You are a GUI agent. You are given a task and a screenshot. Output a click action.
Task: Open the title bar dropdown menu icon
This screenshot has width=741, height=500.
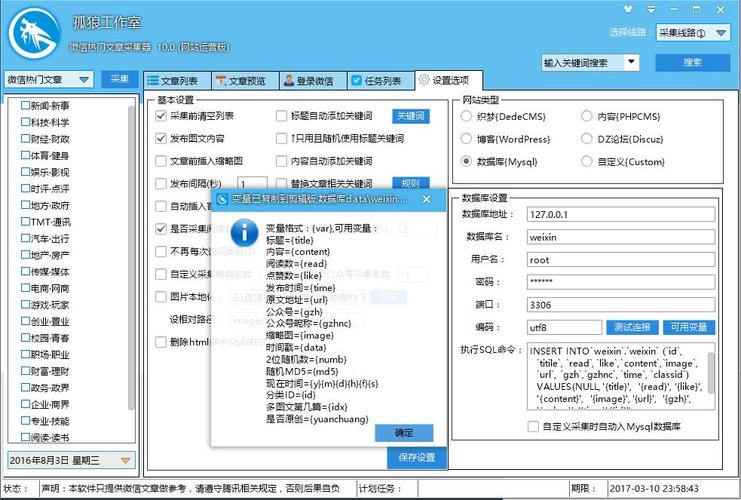point(651,9)
